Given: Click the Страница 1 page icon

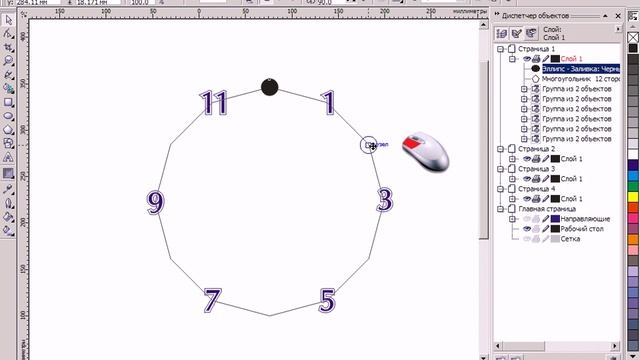Looking at the screenshot, I should pyautogui.click(x=512, y=49).
